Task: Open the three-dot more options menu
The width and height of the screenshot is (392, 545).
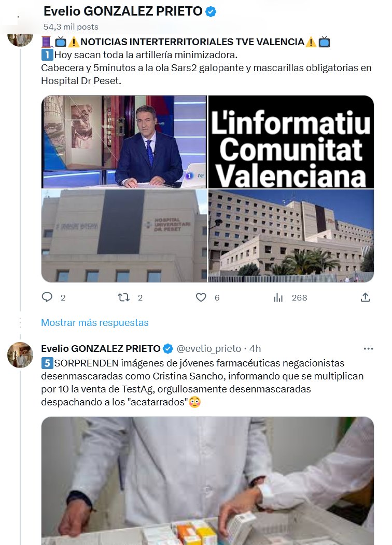Action: click(x=368, y=349)
